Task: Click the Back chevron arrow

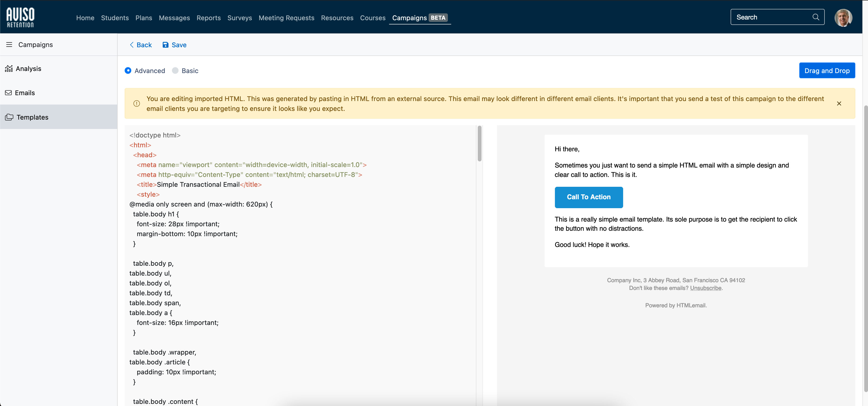Action: point(132,45)
